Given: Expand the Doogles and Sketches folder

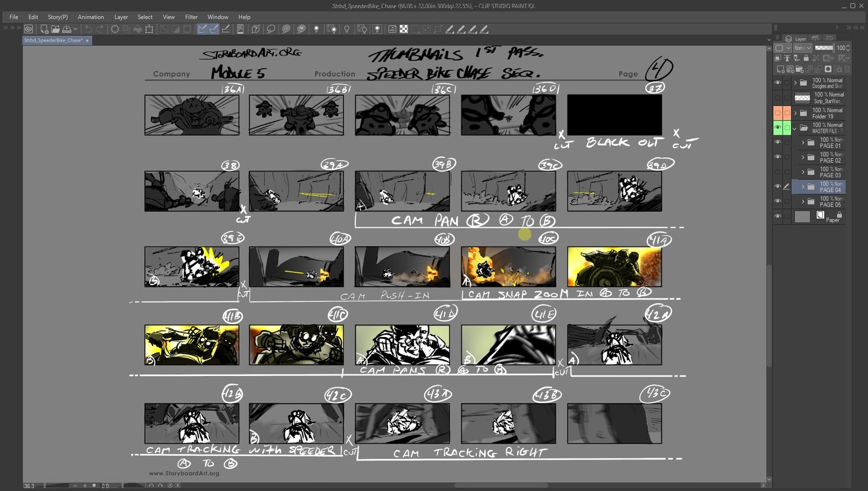Looking at the screenshot, I should click(796, 83).
